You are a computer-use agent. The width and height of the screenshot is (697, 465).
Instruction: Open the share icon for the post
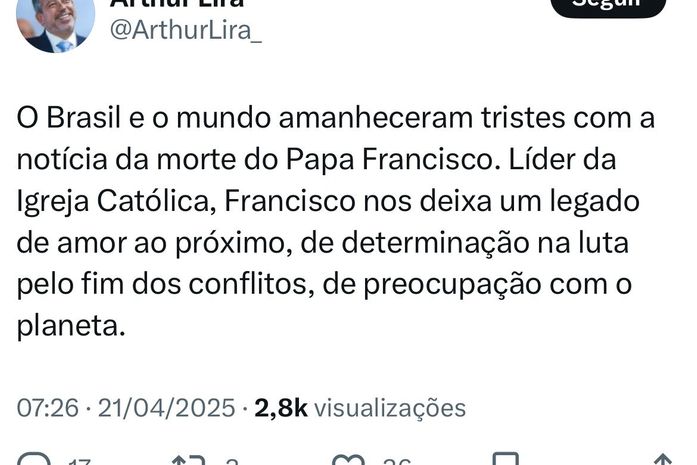tap(661, 459)
